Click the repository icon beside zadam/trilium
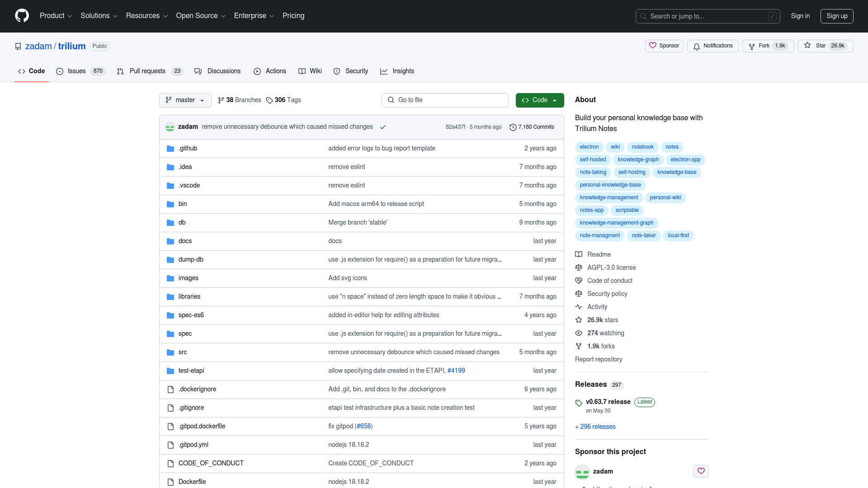 (18, 47)
